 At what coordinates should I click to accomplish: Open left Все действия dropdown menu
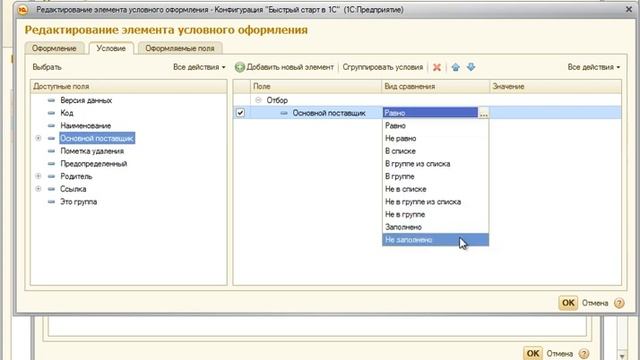click(x=199, y=67)
